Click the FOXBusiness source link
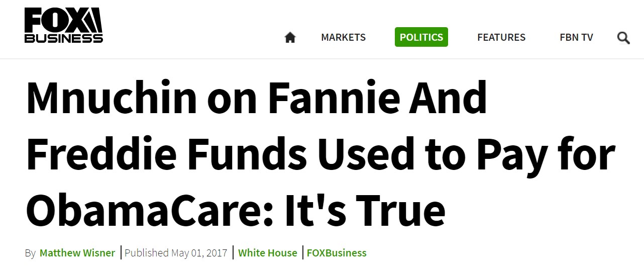This screenshot has width=644, height=266. pos(337,252)
